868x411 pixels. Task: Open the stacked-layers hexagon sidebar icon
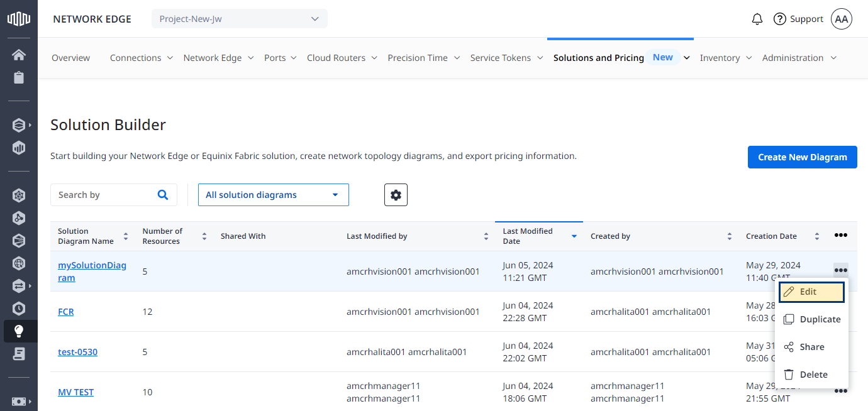pyautogui.click(x=19, y=125)
